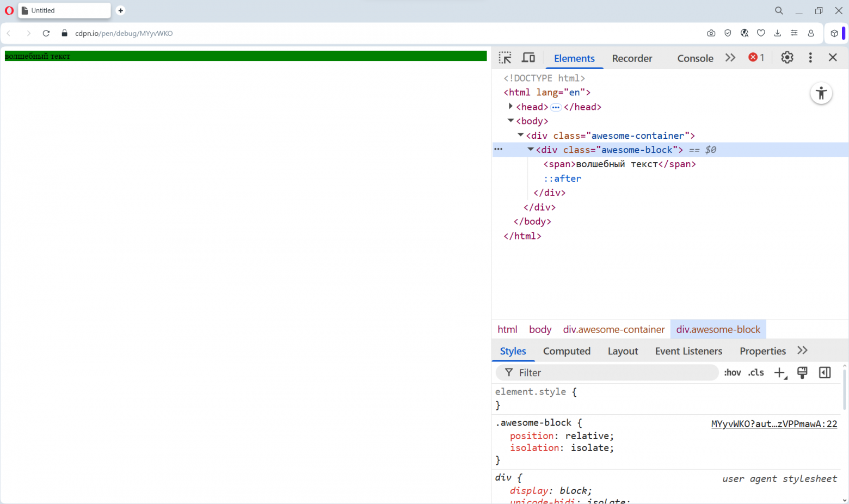Open the Computed tab
The image size is (849, 504).
pos(567,351)
